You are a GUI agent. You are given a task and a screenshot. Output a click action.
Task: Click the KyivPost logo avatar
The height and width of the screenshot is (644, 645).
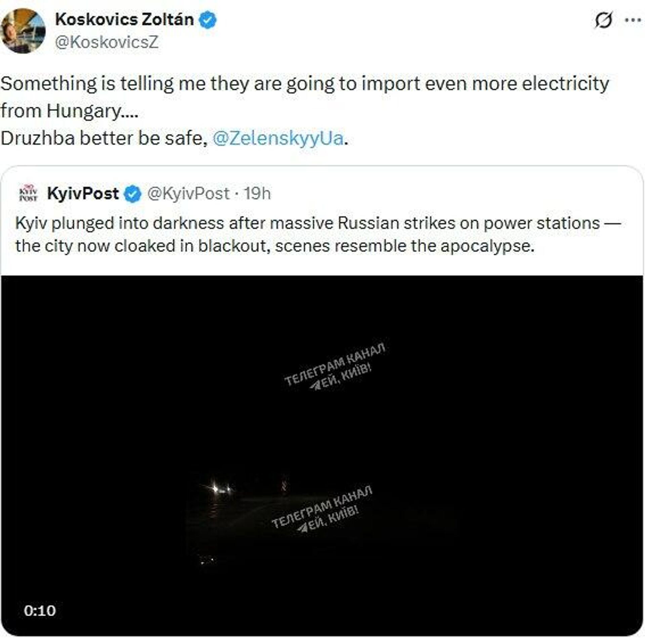(29, 193)
